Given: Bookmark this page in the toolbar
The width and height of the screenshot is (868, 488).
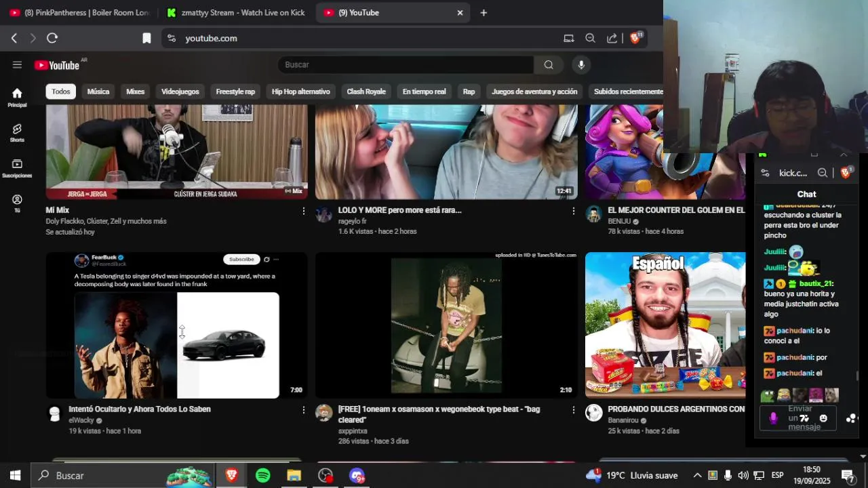Looking at the screenshot, I should pos(146,39).
